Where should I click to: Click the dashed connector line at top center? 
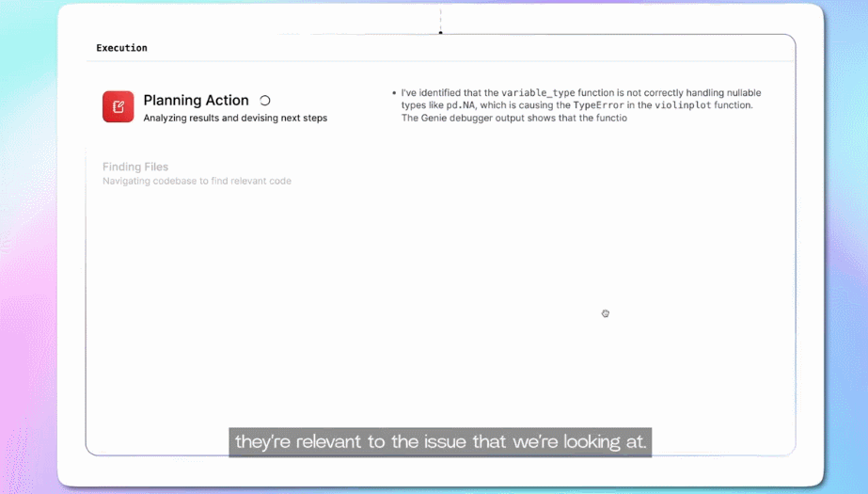(440, 17)
